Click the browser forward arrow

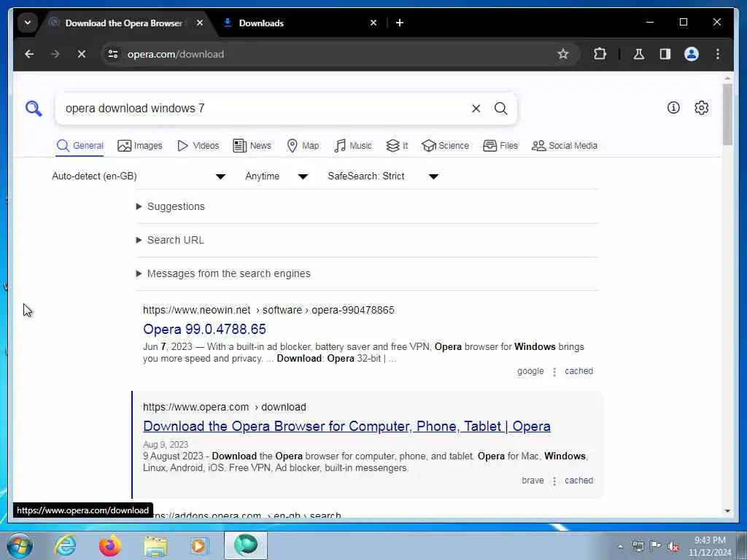click(55, 54)
